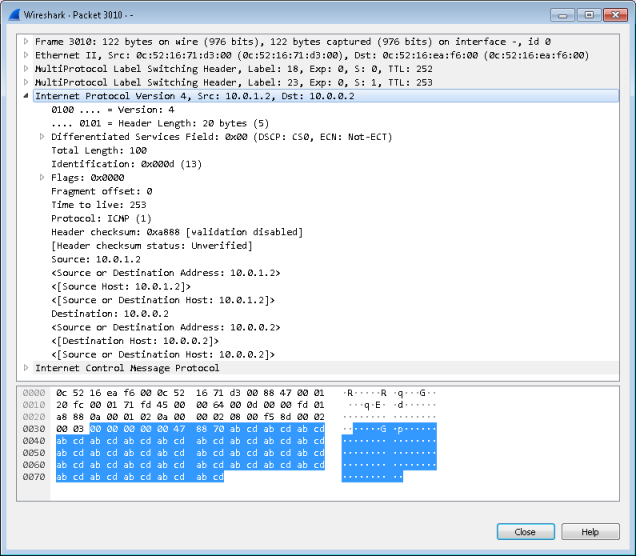Expand the MPLS header with Label 23
Screen dimensions: 636x556
26,82
